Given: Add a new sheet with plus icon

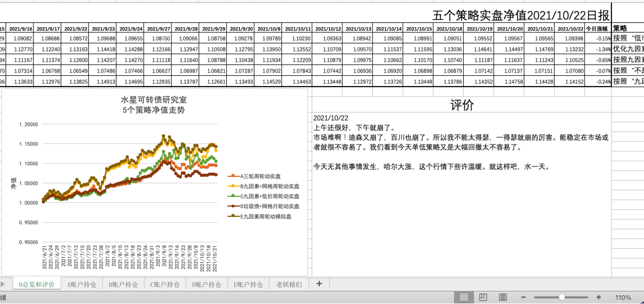Looking at the screenshot, I should point(319,284).
